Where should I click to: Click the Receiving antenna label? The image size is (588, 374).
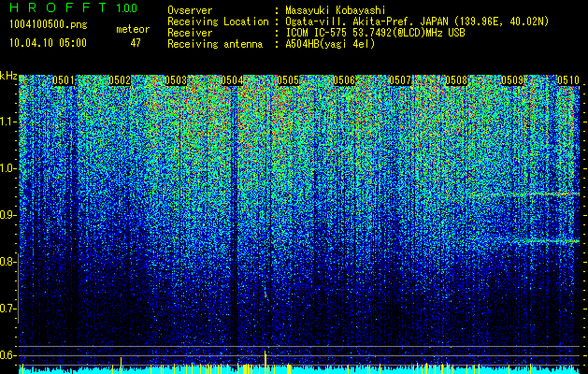tap(215, 44)
